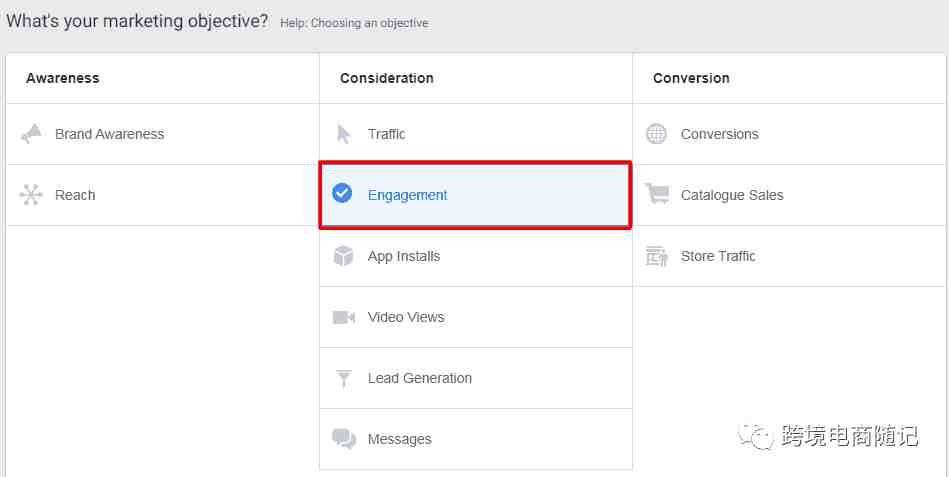Click the Store Traffic storefront icon

coord(657,256)
